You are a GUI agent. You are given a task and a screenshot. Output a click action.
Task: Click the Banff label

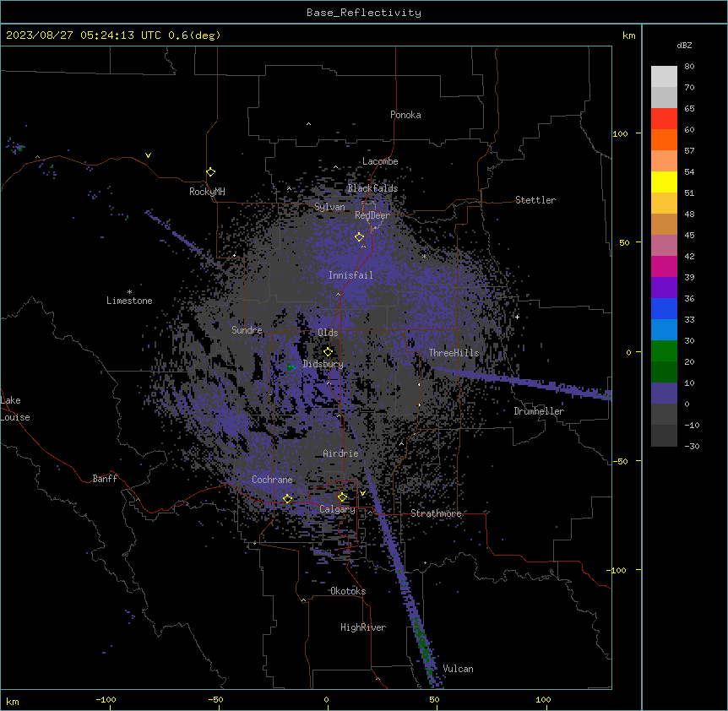(105, 479)
